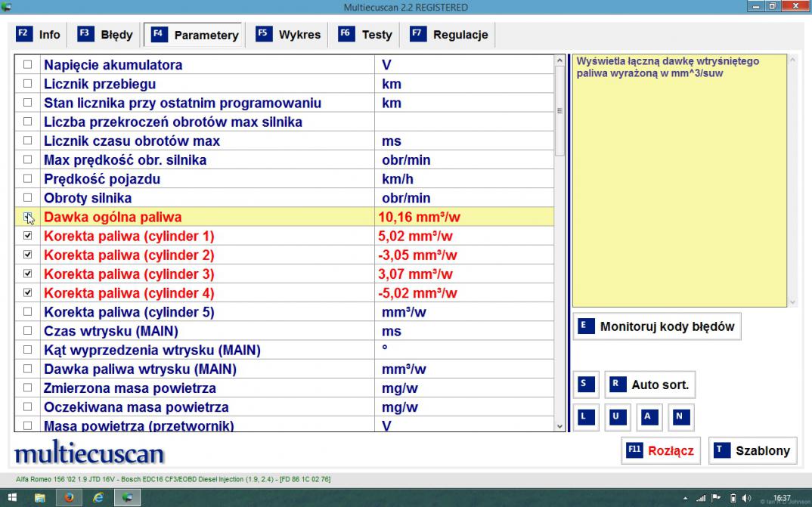812x507 pixels.
Task: Open the volume tray icon
Action: 746,498
